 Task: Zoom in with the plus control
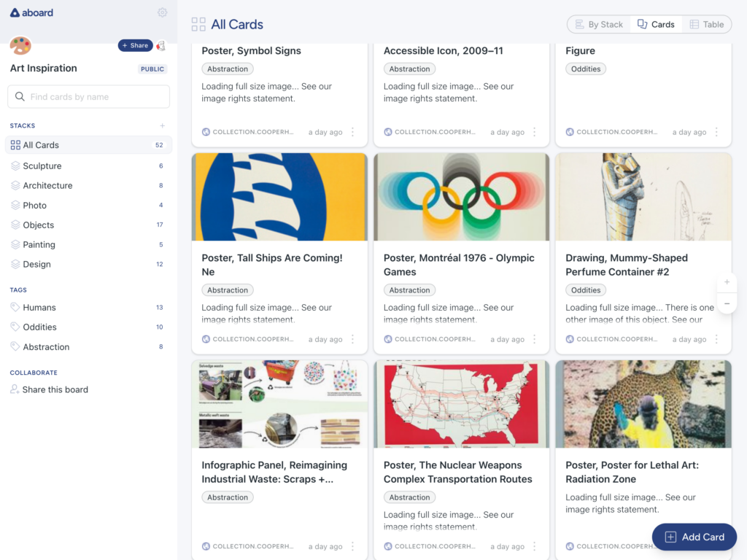pyautogui.click(x=727, y=282)
